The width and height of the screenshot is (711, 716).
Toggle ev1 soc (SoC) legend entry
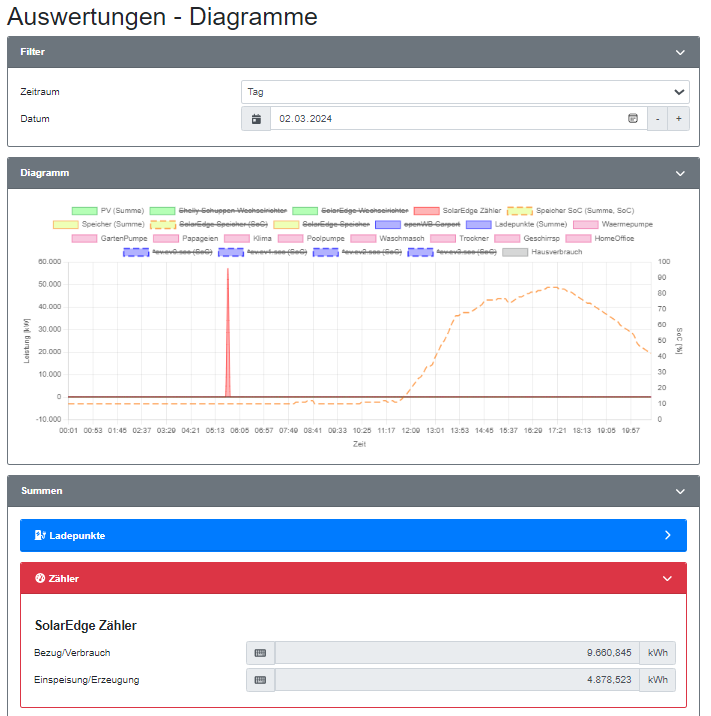263,252
